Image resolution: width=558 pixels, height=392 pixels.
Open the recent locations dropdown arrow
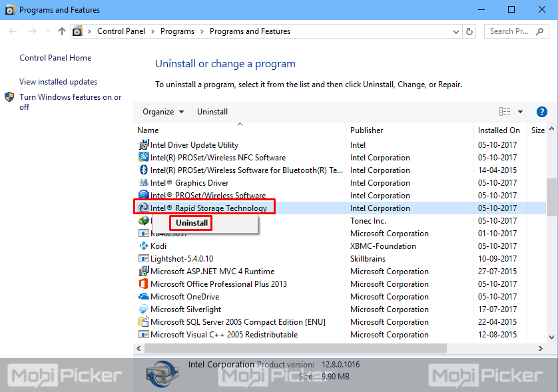tap(48, 31)
